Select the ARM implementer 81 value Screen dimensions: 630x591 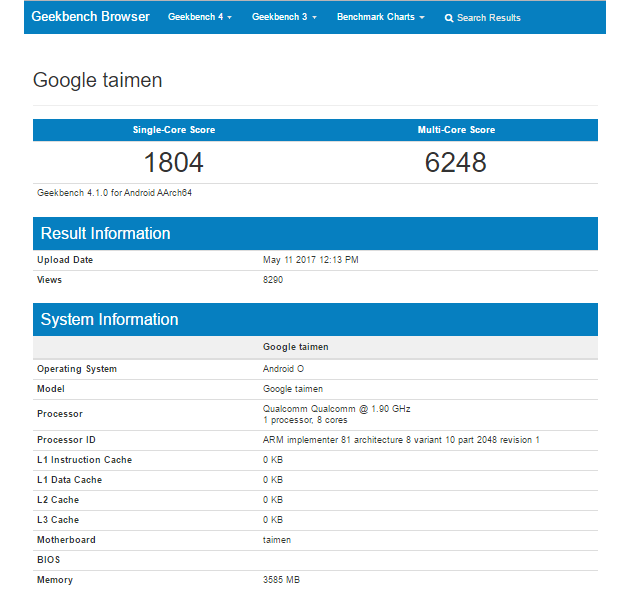[401, 440]
